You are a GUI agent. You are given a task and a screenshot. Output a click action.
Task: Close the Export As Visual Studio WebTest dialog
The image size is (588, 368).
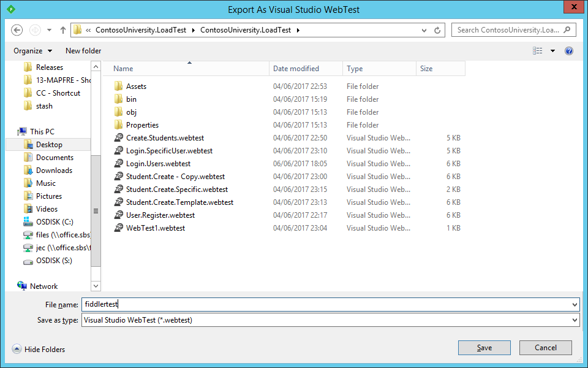[574, 7]
